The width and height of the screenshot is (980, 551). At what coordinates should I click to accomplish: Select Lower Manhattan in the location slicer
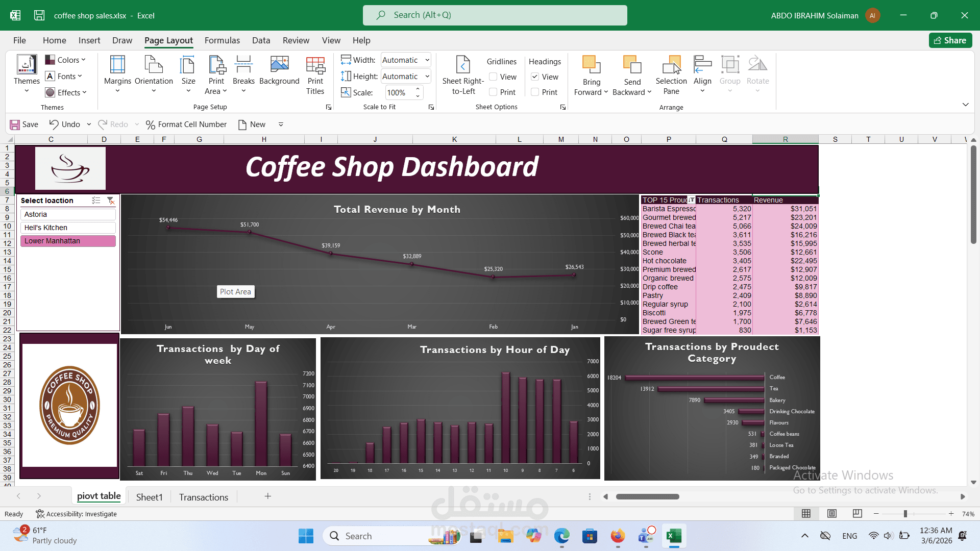(x=68, y=240)
